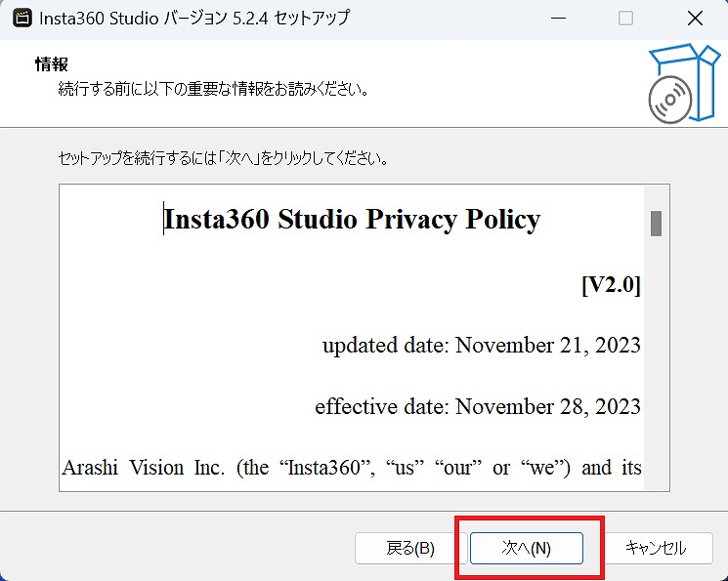This screenshot has height=581, width=728.
Task: Click the scrollbar track below the thumb
Action: [656, 362]
